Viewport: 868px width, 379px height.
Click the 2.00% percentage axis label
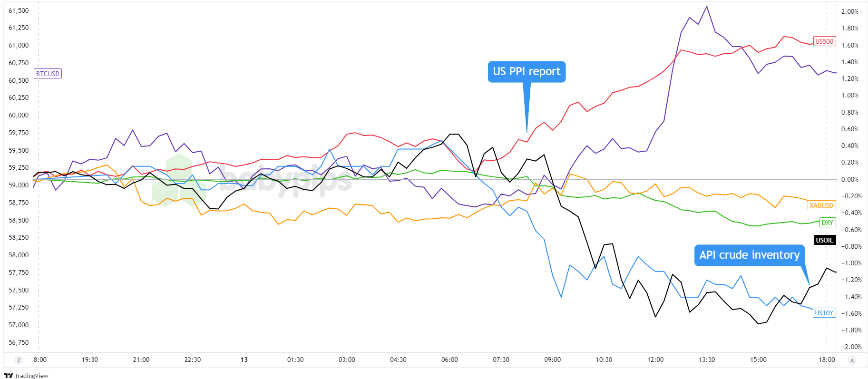[849, 11]
